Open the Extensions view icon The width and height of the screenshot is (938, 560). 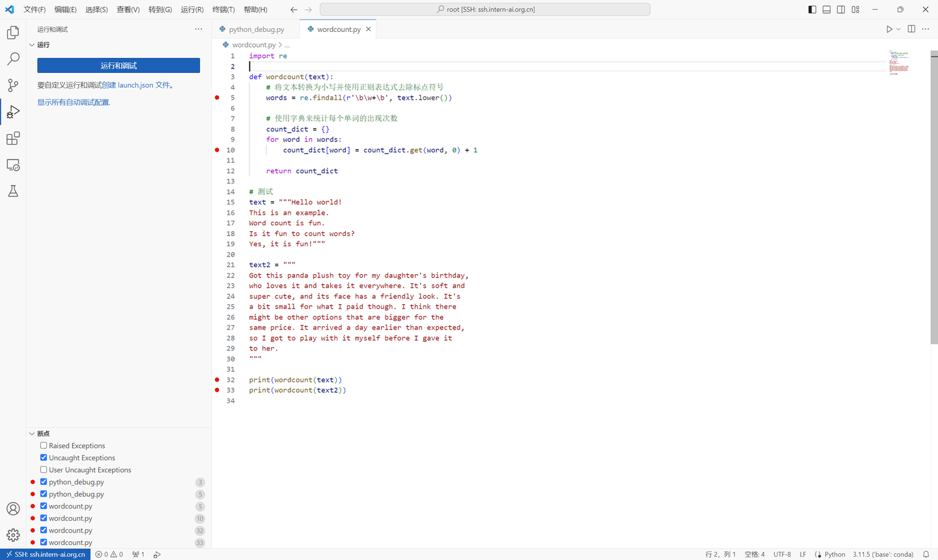pos(13,139)
